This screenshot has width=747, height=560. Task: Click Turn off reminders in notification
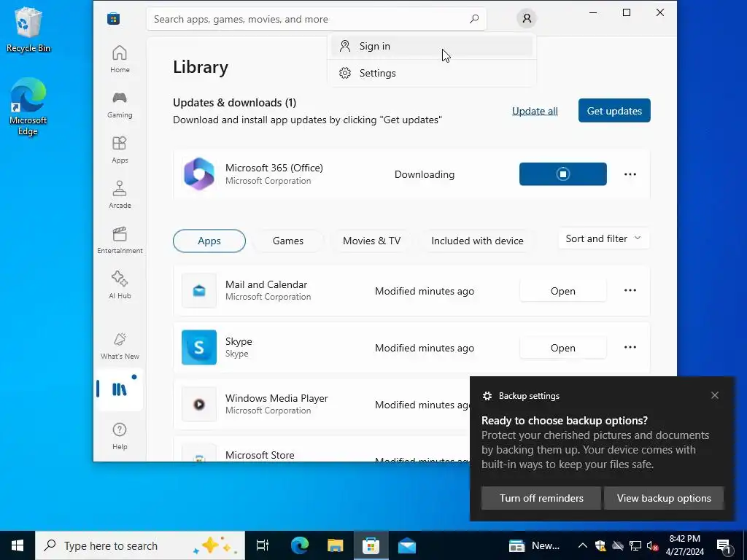point(541,498)
